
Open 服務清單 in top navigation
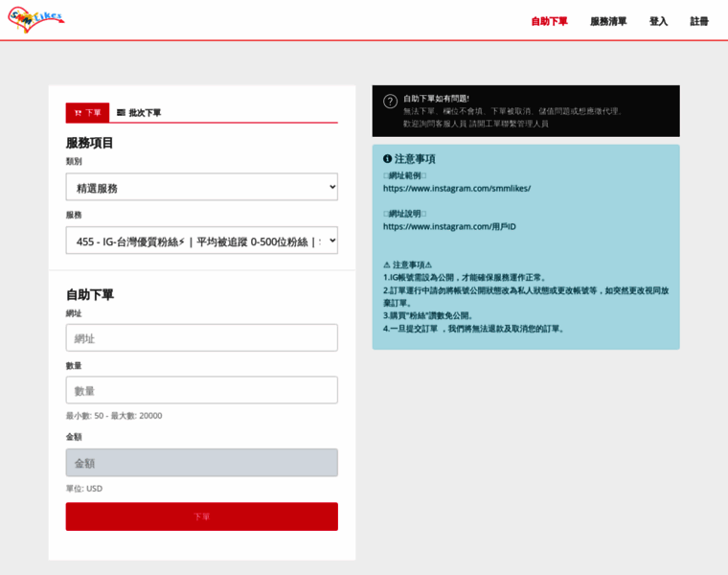click(x=608, y=21)
